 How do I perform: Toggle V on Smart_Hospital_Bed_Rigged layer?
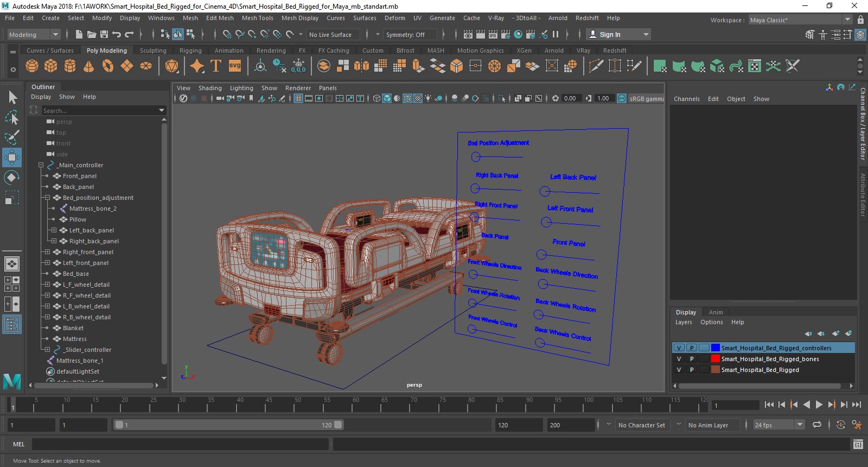(679, 370)
